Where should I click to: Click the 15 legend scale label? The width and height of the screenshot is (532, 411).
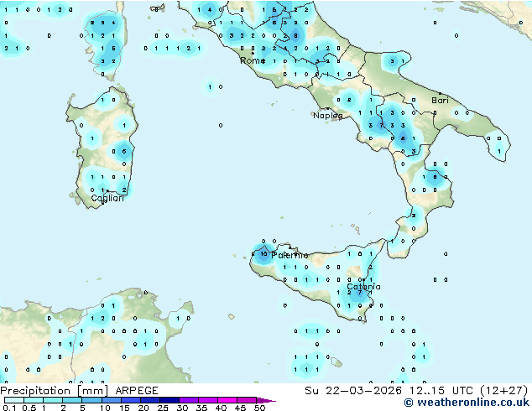(x=124, y=408)
